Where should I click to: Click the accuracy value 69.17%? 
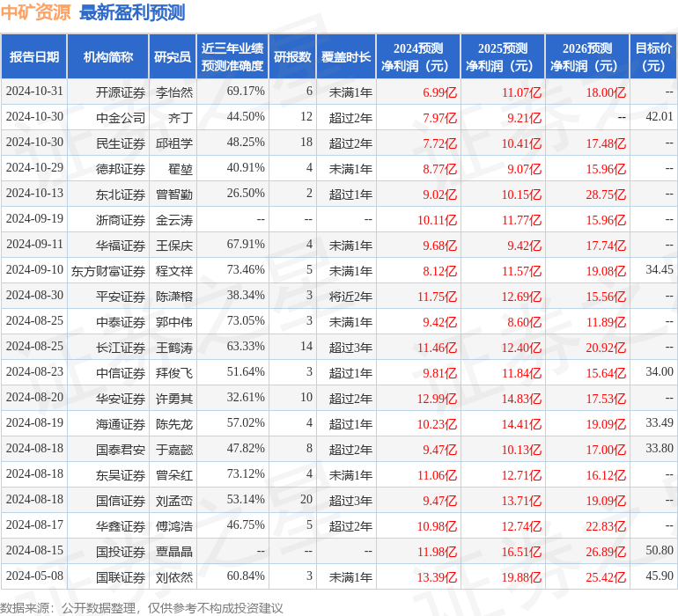(246, 92)
